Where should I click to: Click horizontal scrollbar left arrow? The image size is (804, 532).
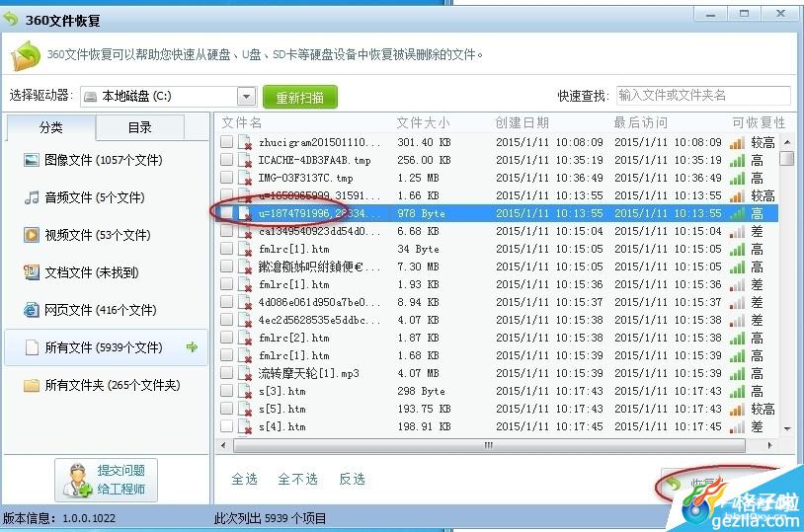[223, 445]
